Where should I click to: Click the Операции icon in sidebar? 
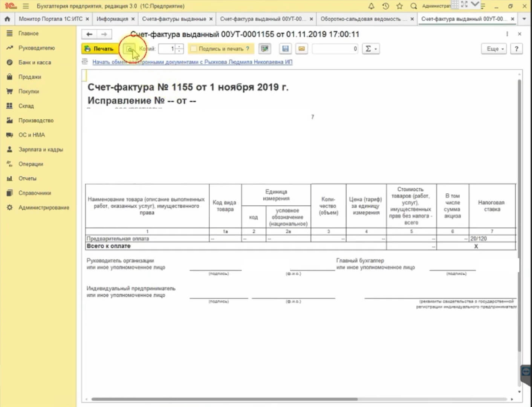(10, 164)
